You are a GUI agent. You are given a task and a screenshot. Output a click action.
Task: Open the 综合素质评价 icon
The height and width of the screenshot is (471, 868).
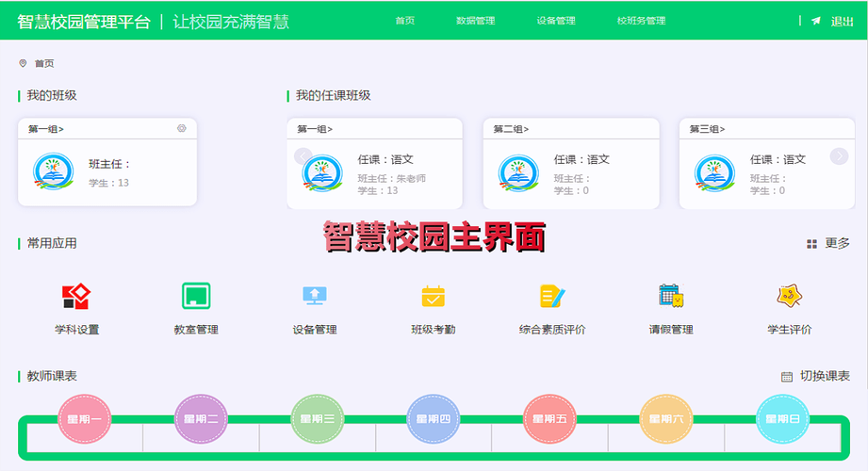[x=551, y=297]
